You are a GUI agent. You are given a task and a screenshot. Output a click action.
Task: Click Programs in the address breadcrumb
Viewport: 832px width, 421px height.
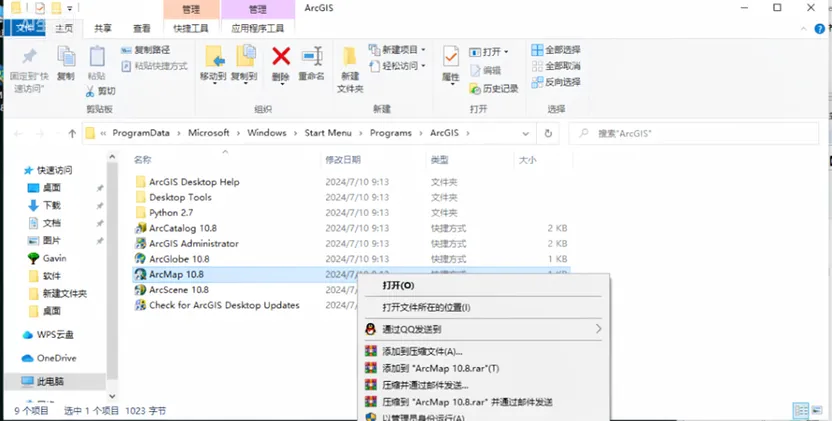(x=391, y=133)
